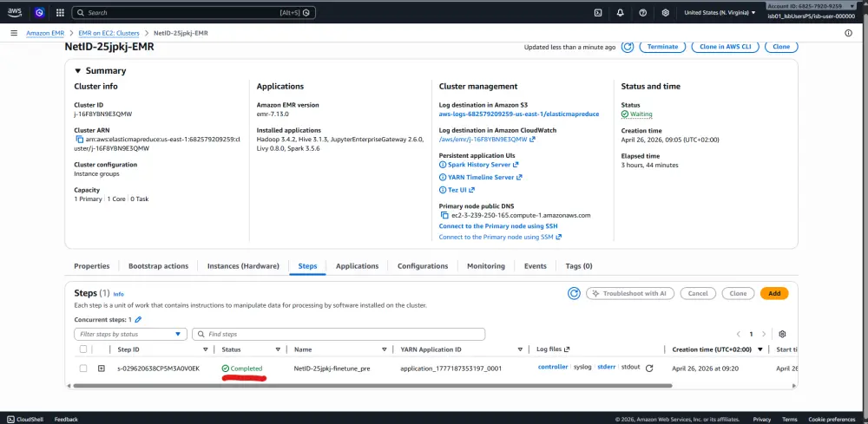
Task: Click Connect to the Primary node using SSH
Action: coord(498,226)
